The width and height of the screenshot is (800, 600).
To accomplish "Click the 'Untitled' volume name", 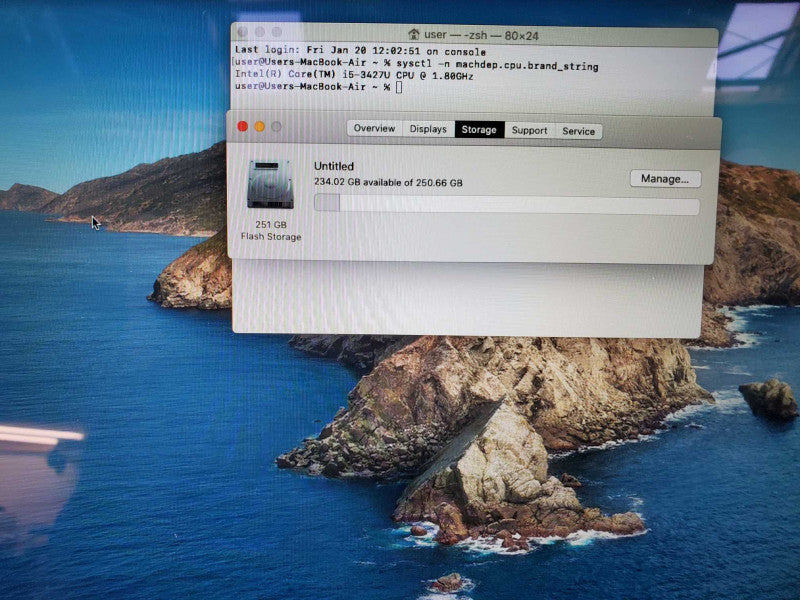I will pos(334,166).
